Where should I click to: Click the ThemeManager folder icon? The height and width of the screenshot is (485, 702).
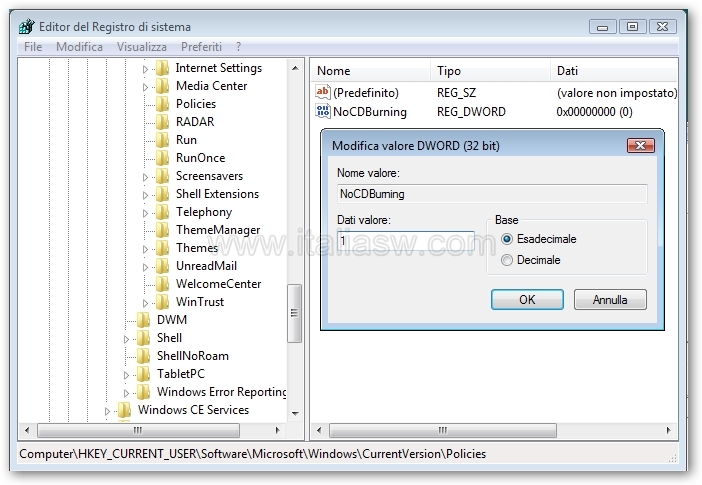point(163,230)
